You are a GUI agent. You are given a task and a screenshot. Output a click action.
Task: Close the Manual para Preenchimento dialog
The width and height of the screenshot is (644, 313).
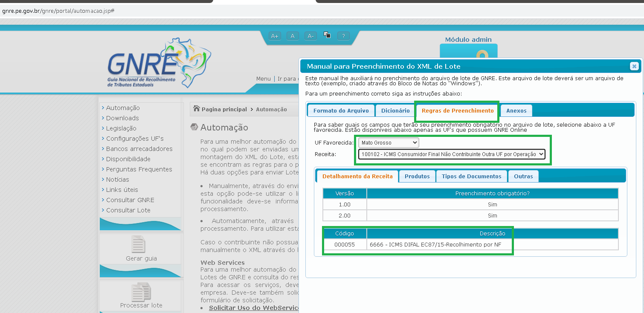634,66
